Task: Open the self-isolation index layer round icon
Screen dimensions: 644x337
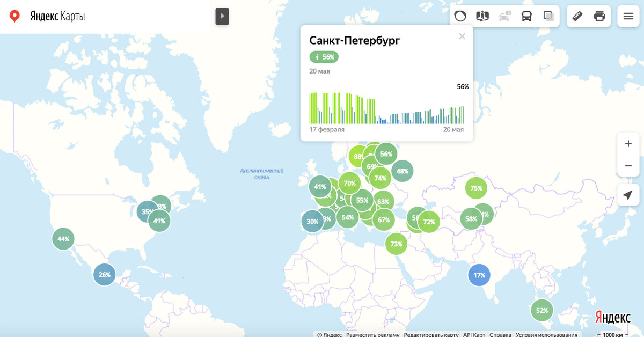Action: pyautogui.click(x=460, y=16)
